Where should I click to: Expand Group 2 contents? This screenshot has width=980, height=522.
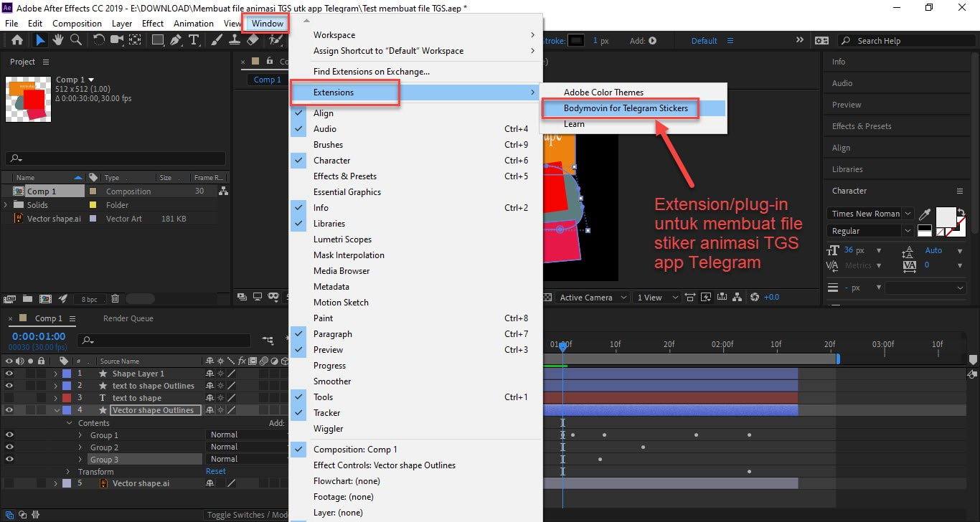(80, 447)
